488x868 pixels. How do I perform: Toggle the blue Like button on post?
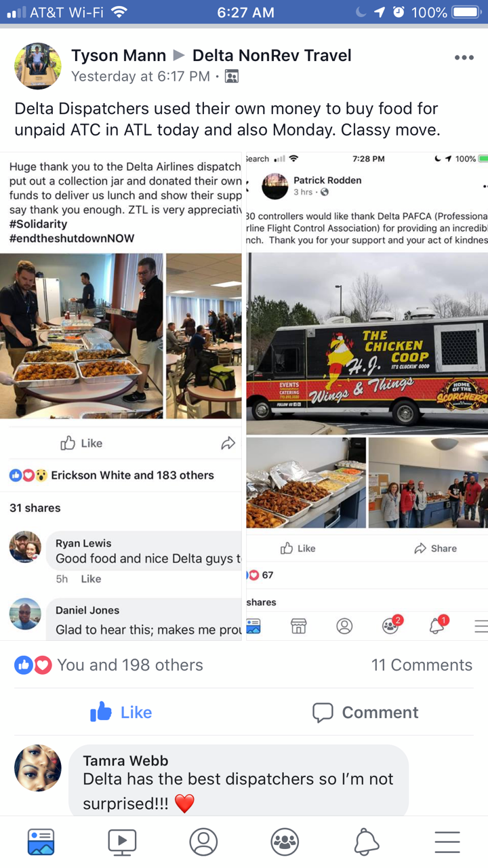coord(121,712)
